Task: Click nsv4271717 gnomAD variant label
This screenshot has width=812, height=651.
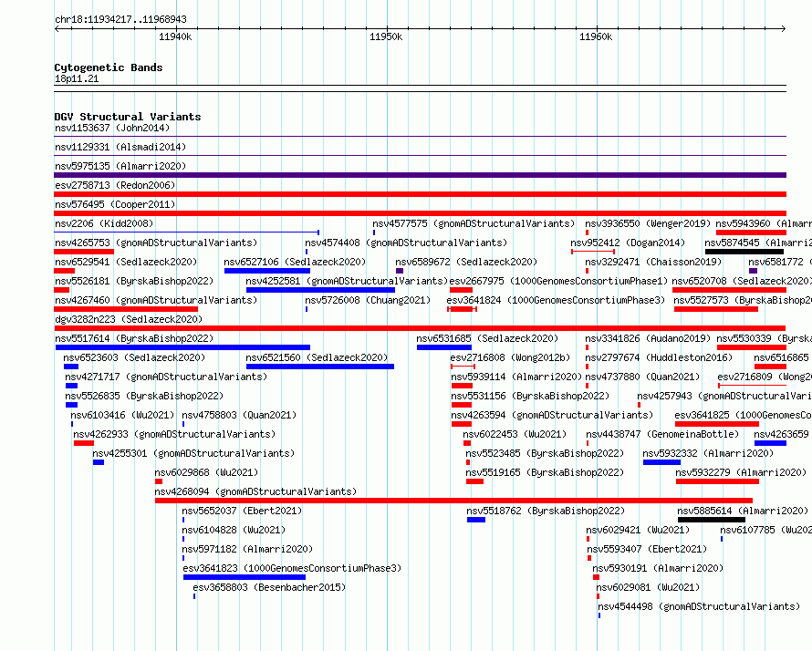Action: [166, 377]
